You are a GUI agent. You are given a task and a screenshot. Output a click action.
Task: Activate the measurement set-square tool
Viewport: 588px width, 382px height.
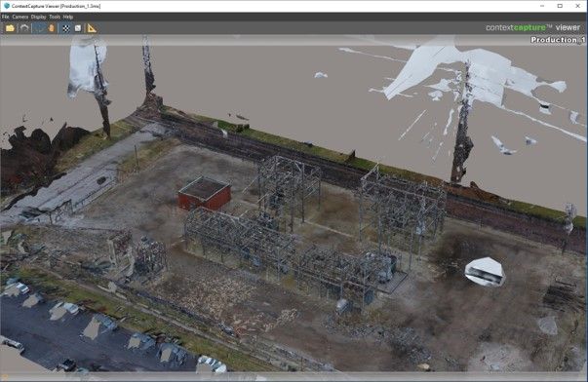click(x=92, y=28)
